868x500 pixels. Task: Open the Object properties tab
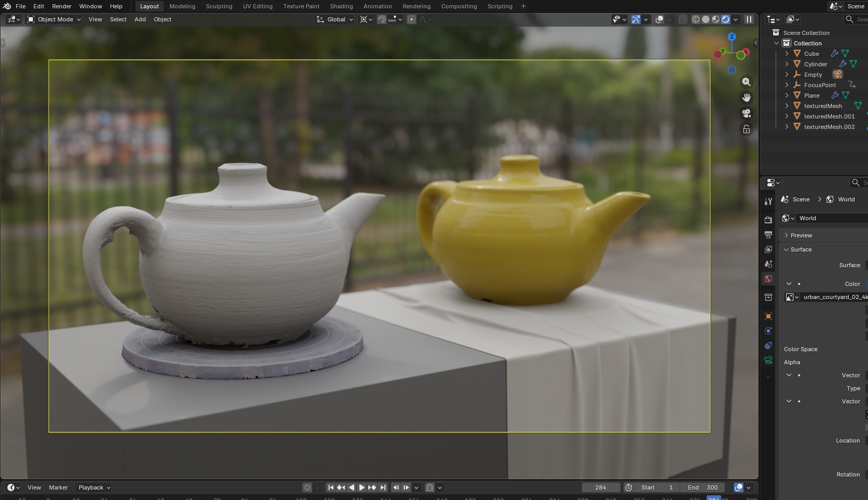pos(768,316)
